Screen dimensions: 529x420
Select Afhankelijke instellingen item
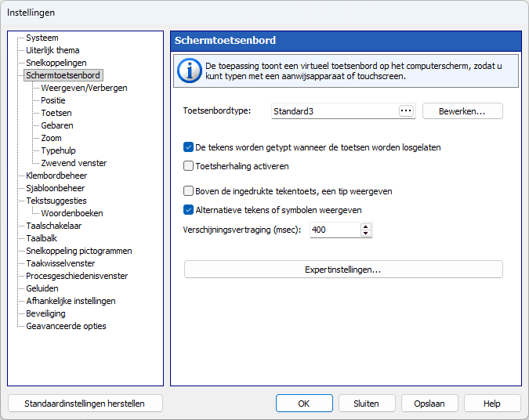tap(71, 301)
